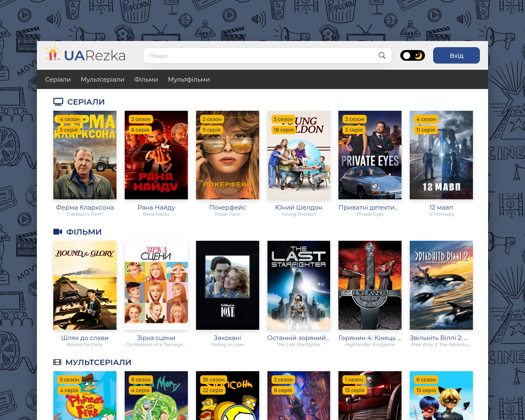
Task: Click the Юний Шелдон title link
Action: tap(299, 208)
